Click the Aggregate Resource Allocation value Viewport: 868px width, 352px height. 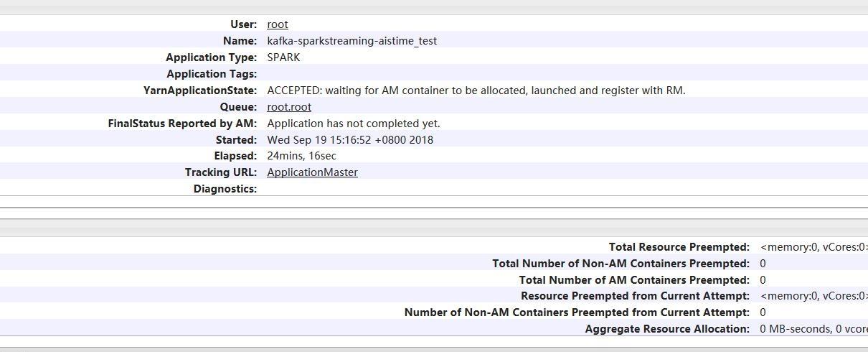click(x=813, y=329)
